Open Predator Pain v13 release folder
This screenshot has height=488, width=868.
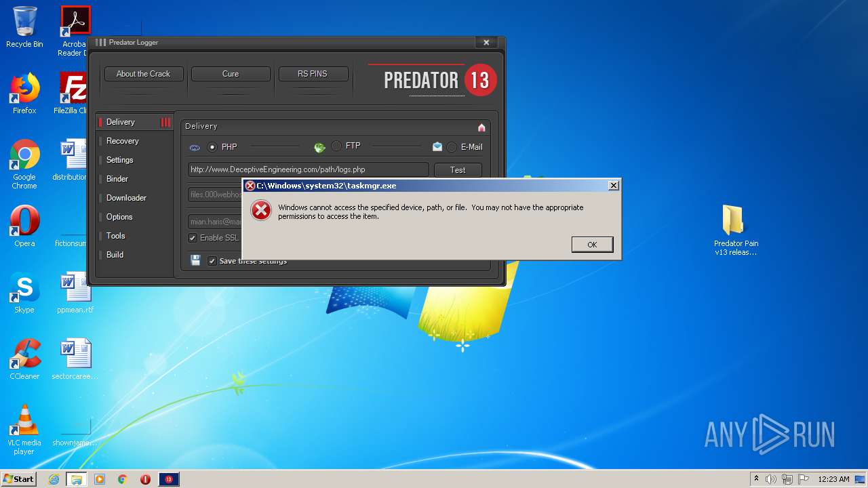tap(736, 230)
